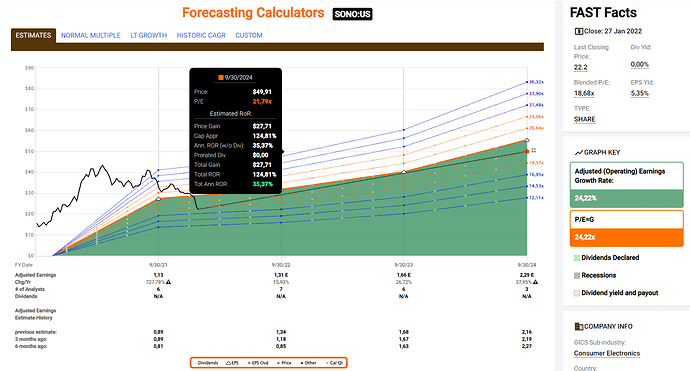Viewport: 690px width, 371px height.
Task: Click the 33,90x multiple line label
Action: pos(536,94)
